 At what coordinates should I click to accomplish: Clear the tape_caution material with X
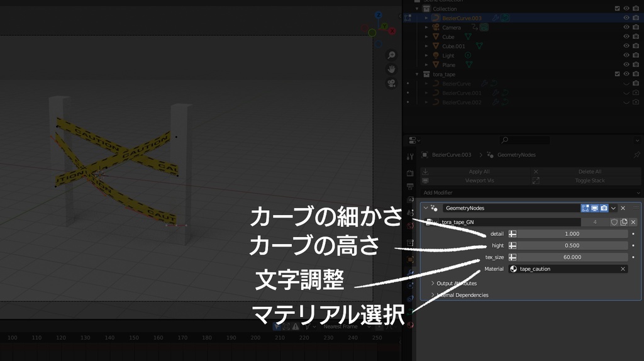pyautogui.click(x=623, y=269)
